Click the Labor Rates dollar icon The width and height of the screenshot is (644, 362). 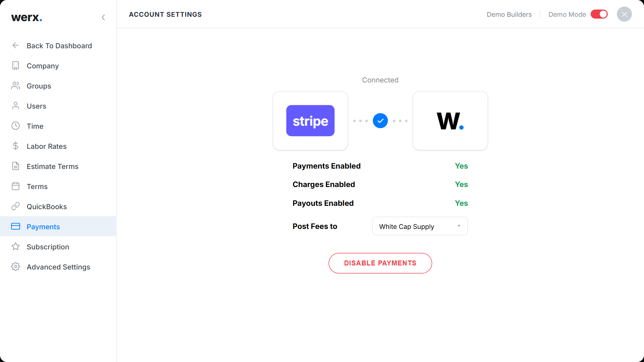coord(15,146)
